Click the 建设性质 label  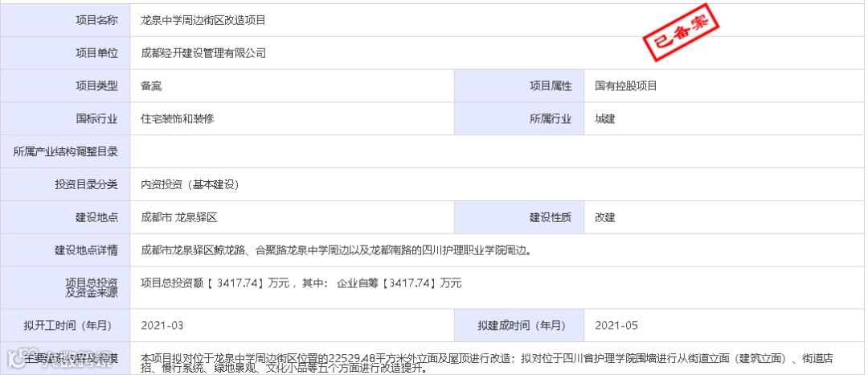tap(551, 217)
